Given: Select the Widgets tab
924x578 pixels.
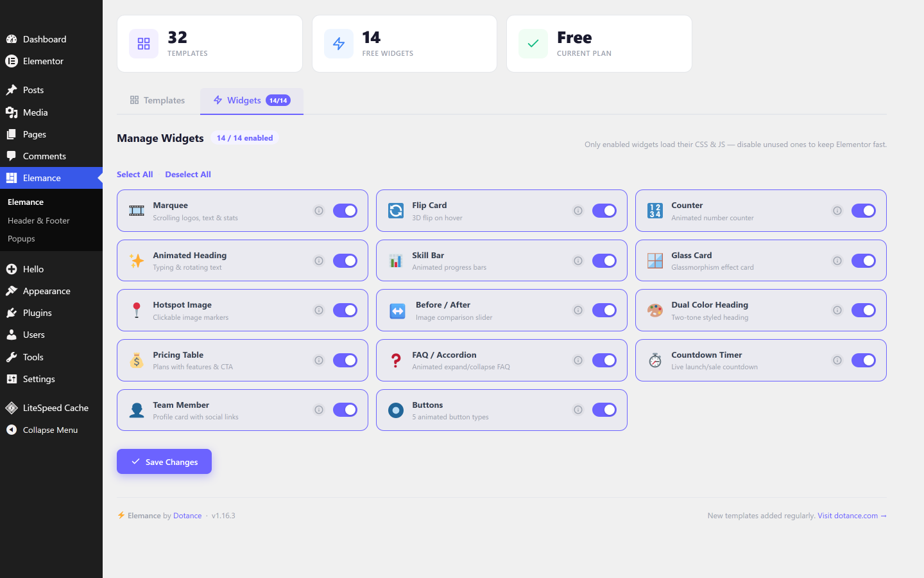Looking at the screenshot, I should click(252, 101).
